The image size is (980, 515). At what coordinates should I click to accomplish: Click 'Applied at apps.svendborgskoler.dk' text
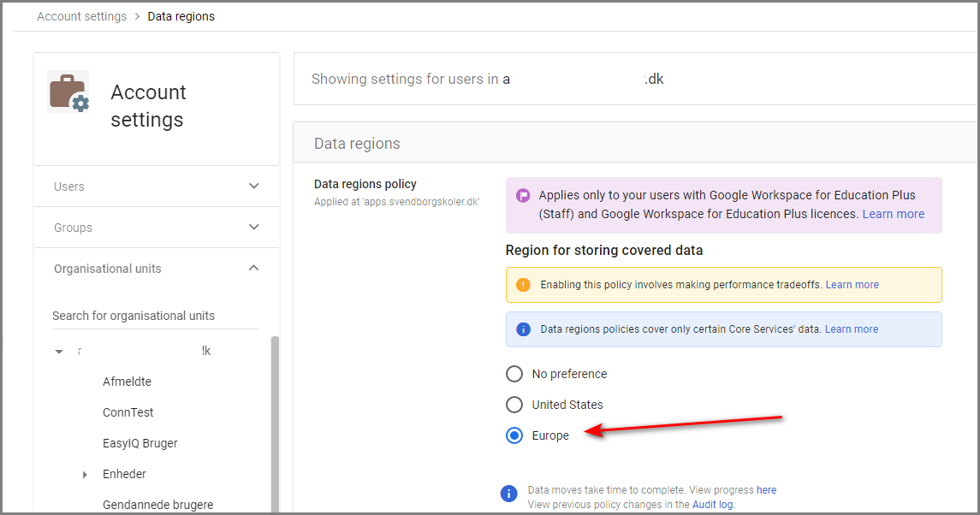397,202
